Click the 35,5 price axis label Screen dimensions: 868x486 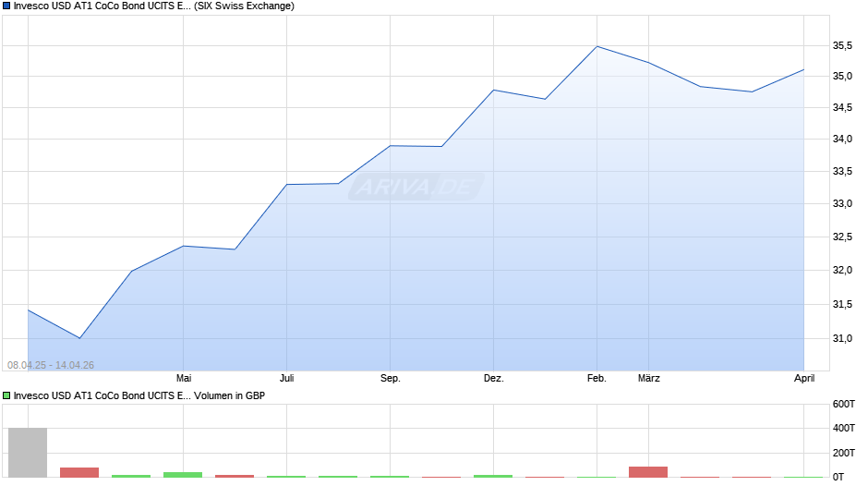(x=842, y=46)
